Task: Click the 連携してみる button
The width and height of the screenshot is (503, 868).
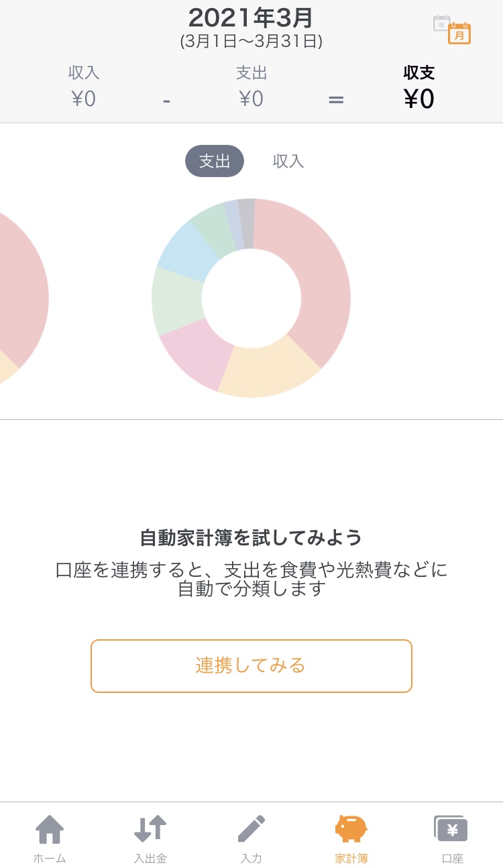Action: [x=251, y=665]
